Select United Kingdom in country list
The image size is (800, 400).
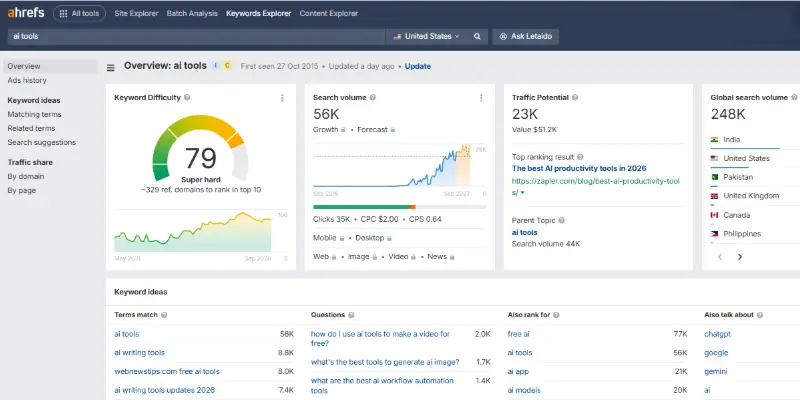click(x=751, y=196)
